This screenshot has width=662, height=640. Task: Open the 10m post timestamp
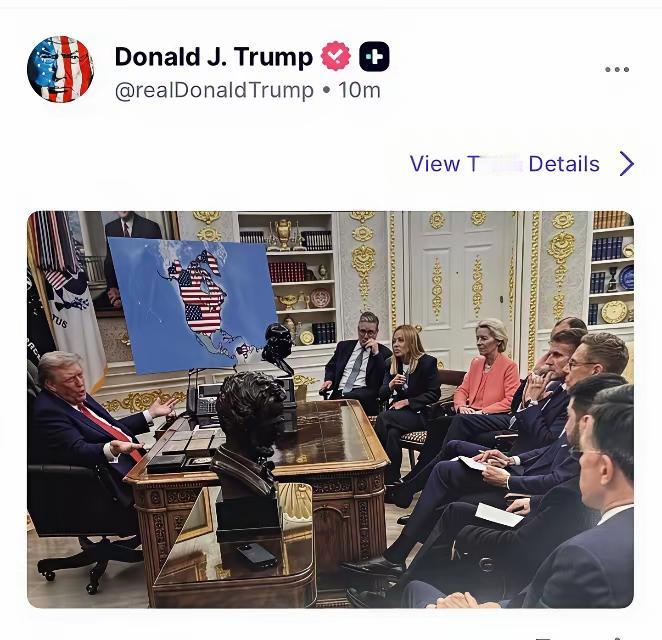359,90
